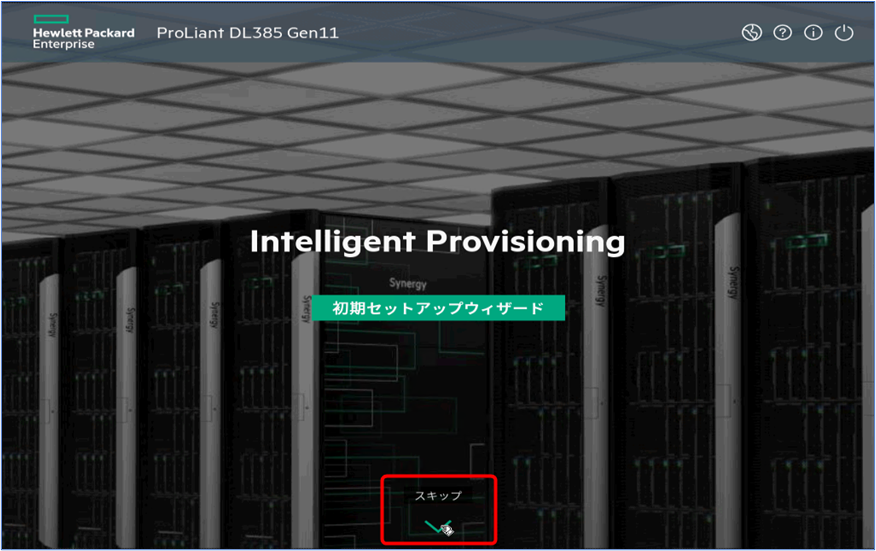Start the 初期セットアップウィザード
Viewport: 876px width, 551px height.
point(438,308)
